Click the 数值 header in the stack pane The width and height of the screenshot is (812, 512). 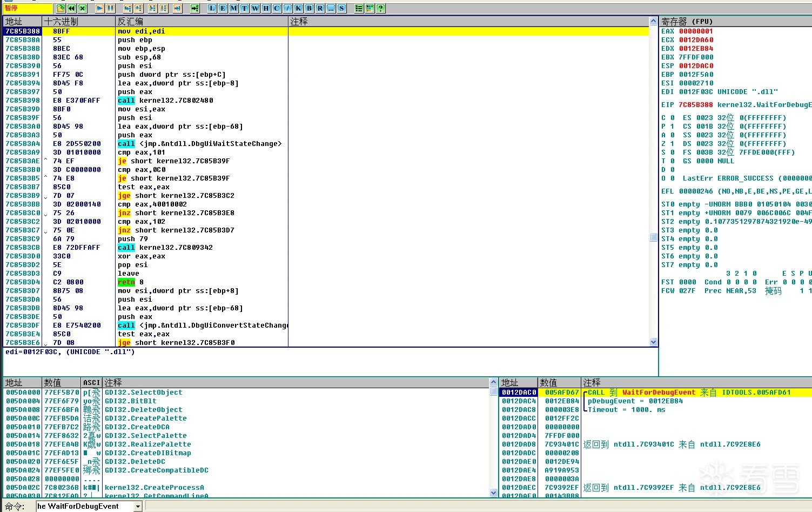pos(560,383)
